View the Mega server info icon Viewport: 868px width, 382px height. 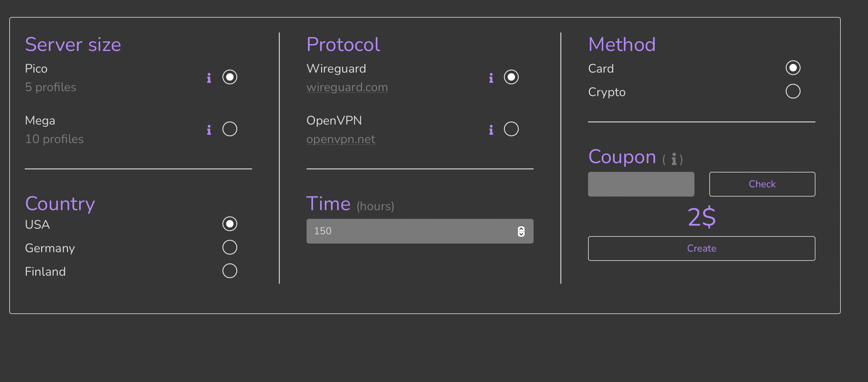[x=208, y=129]
